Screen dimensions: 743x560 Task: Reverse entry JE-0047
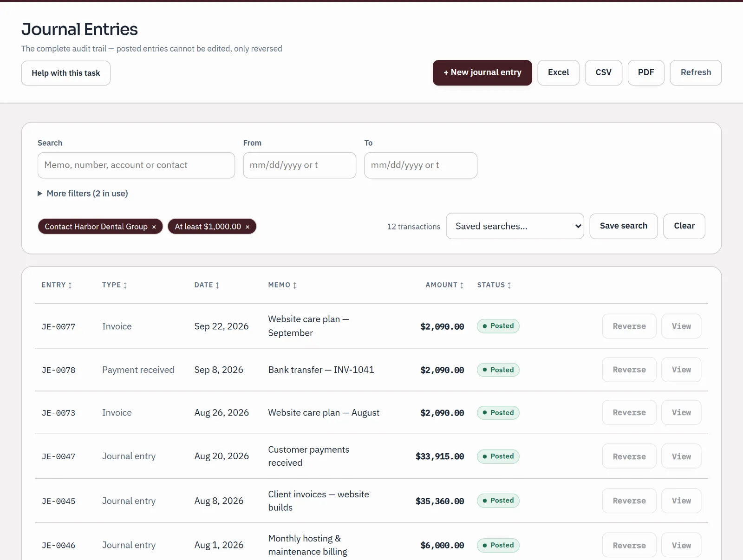(629, 456)
